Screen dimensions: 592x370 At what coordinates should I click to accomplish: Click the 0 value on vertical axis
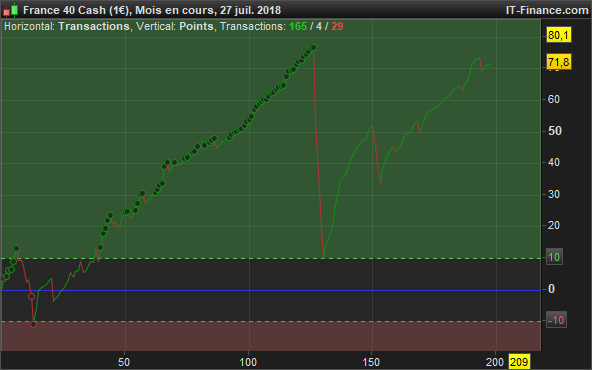(551, 289)
